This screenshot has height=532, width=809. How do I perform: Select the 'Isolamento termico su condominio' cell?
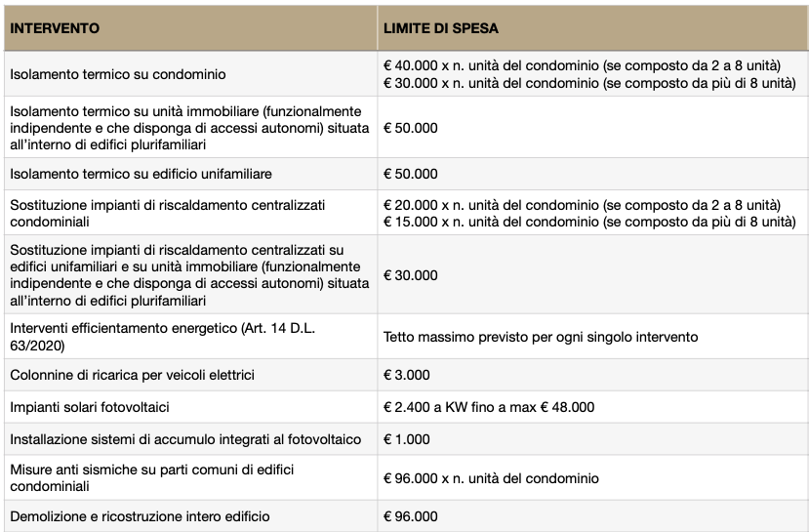pos(118,74)
